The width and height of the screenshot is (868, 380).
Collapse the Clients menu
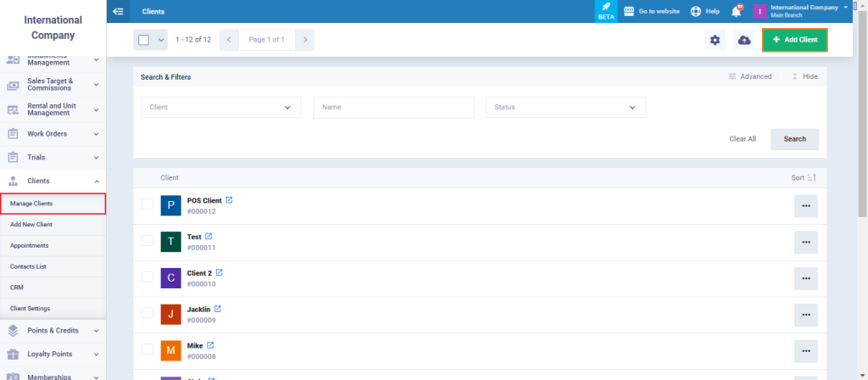pyautogui.click(x=97, y=181)
